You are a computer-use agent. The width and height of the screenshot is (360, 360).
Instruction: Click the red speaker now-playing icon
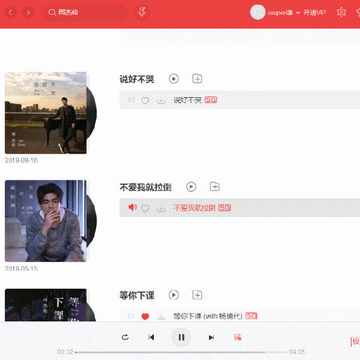[133, 208]
